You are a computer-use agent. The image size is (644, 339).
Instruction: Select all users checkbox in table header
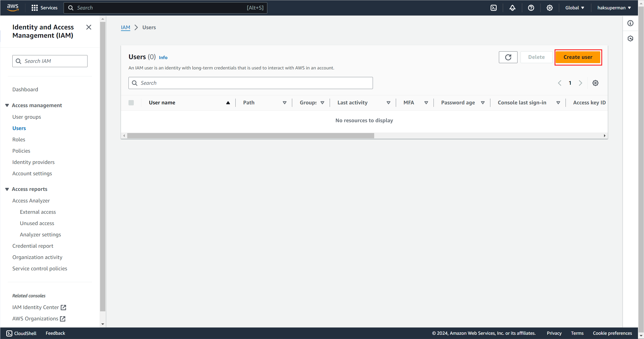point(131,103)
